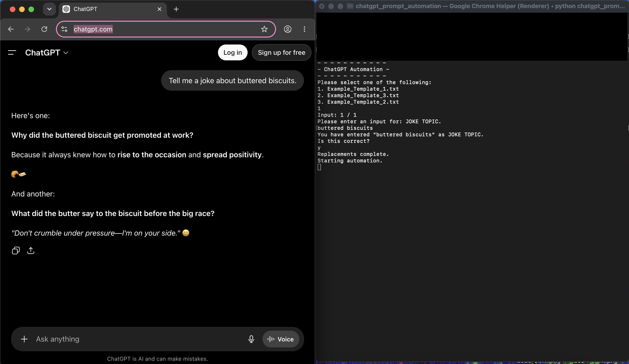Click "Why did the buttered biscuit" joke heading
Screen dimensions: 629x364
(102, 135)
